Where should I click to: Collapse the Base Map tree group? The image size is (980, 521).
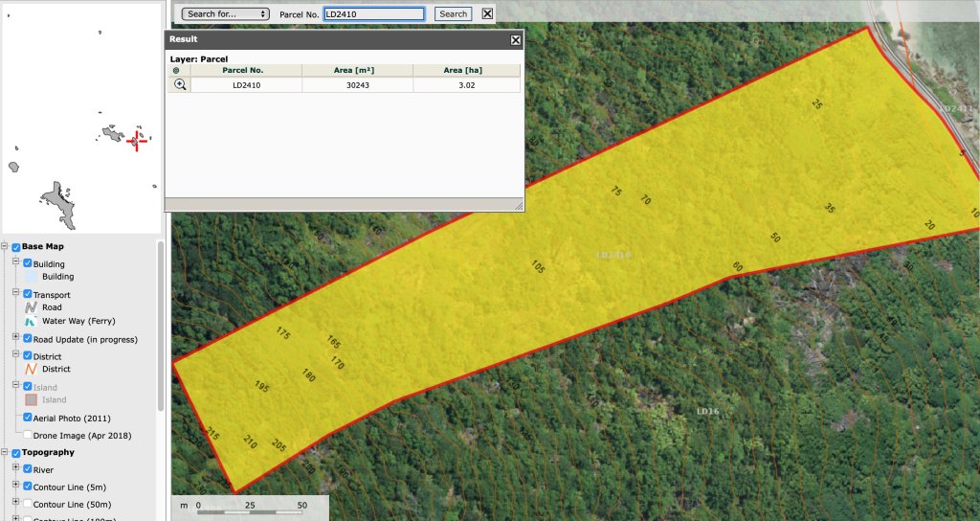click(x=5, y=246)
